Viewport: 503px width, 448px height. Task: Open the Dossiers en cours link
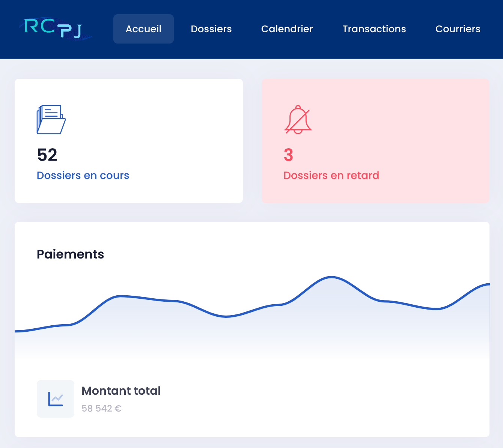[x=83, y=175]
